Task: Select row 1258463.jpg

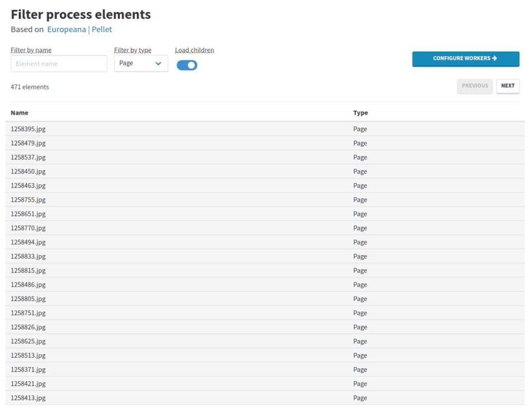Action: 265,186
